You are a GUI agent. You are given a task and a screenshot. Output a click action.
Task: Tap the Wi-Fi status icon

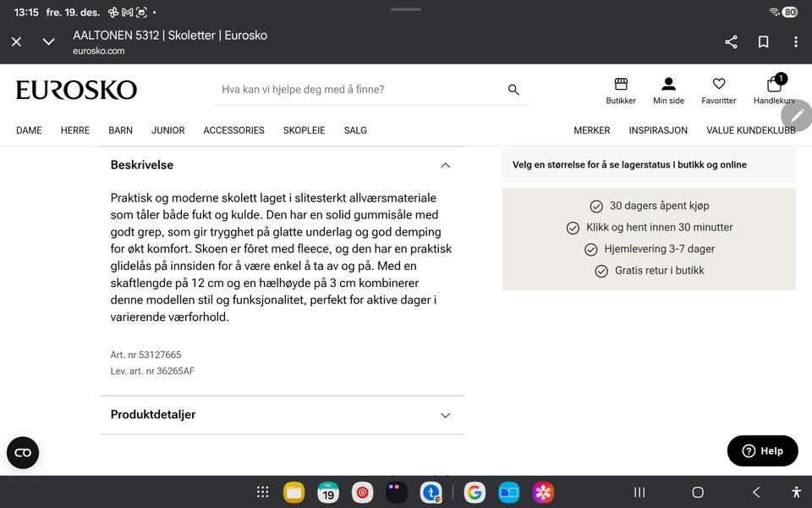pos(774,12)
